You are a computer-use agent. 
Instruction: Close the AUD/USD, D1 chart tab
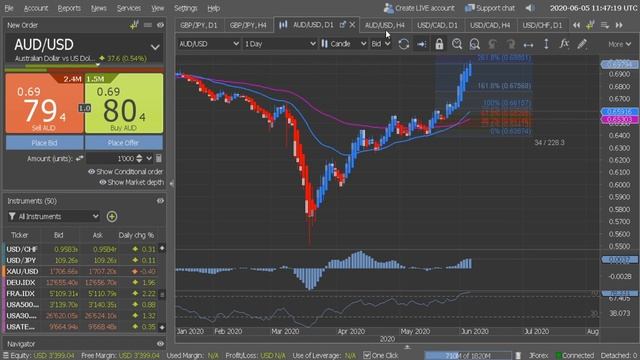tap(352, 25)
